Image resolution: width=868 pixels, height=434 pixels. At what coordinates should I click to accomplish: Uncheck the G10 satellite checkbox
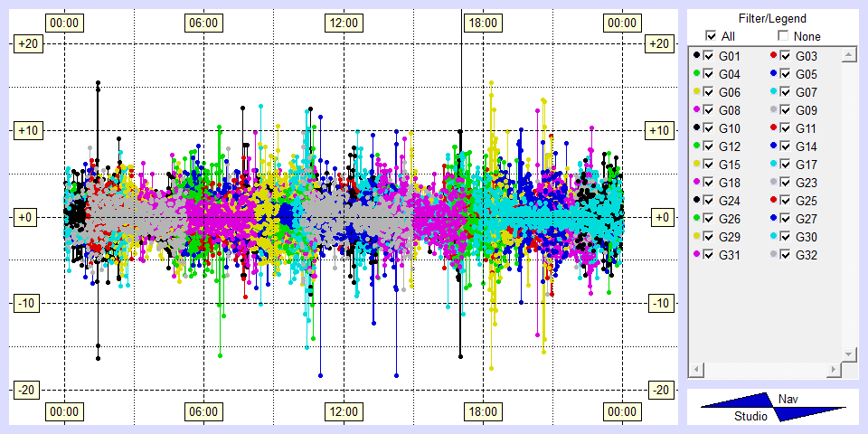coord(709,128)
